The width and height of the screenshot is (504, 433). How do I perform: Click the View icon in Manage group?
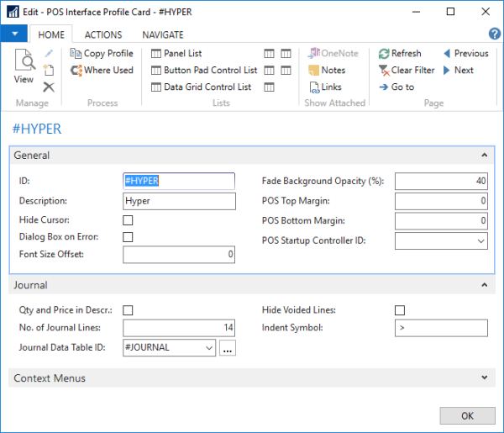(x=24, y=67)
